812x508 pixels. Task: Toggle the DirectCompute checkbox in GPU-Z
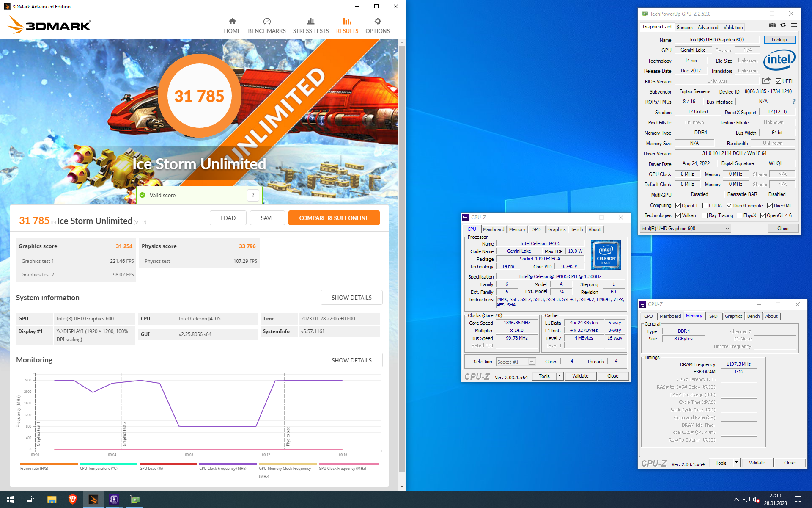tap(729, 206)
